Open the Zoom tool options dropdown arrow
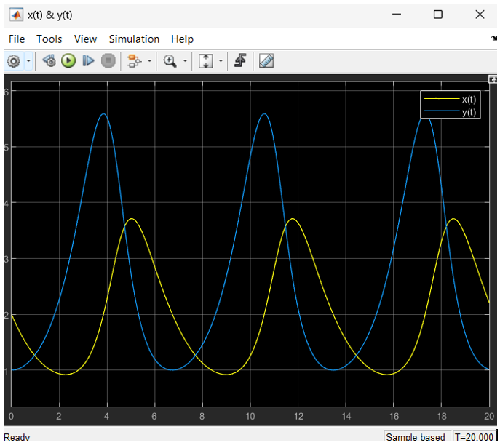The width and height of the screenshot is (500, 448). click(x=185, y=61)
